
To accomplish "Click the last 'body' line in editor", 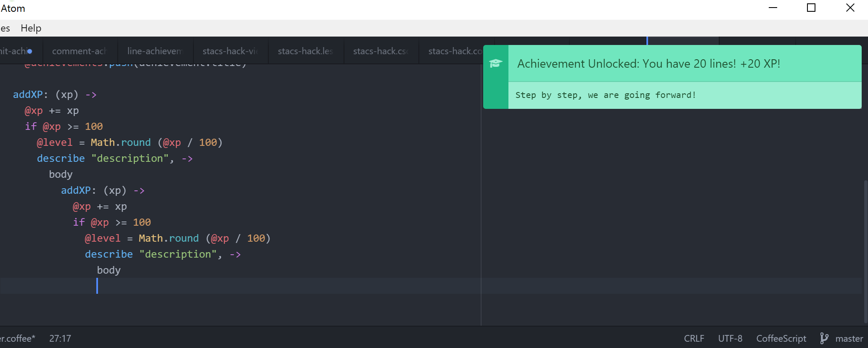I will point(109,270).
